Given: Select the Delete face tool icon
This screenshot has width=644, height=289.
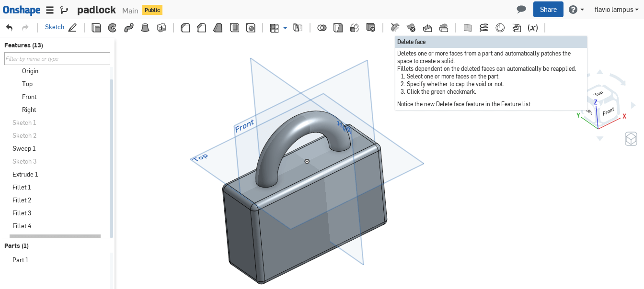Looking at the screenshot, I should pyautogui.click(x=411, y=28).
